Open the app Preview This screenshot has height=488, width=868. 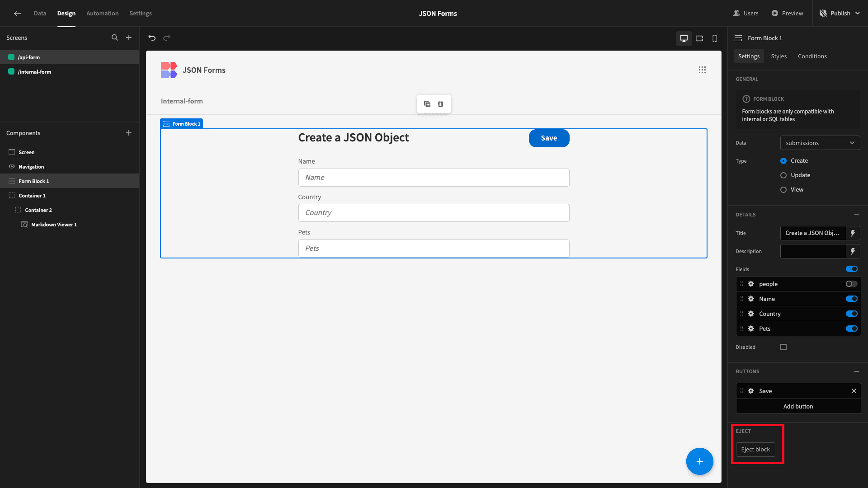tap(787, 14)
